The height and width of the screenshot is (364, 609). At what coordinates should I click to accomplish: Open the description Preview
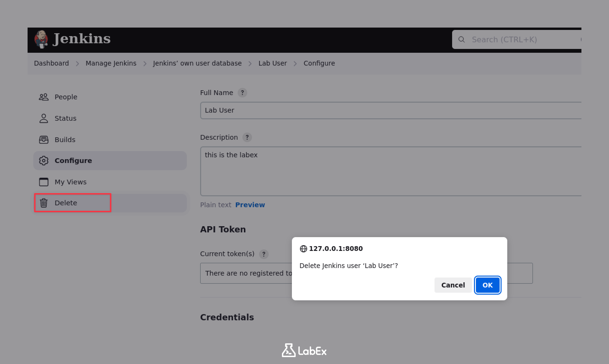pyautogui.click(x=250, y=205)
